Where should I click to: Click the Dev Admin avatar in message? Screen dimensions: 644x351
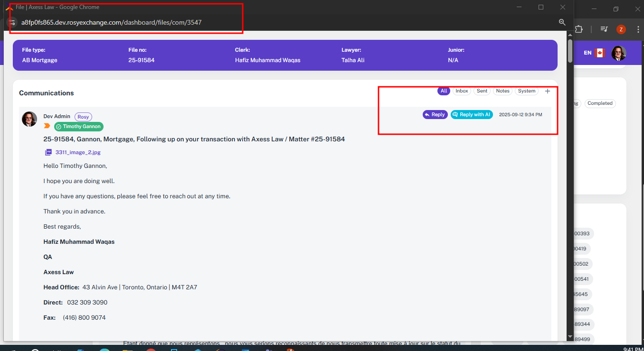pos(29,119)
